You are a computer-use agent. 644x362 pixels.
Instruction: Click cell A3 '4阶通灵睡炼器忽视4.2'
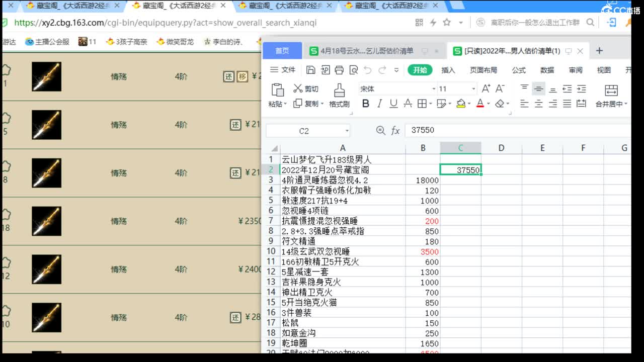(x=343, y=180)
